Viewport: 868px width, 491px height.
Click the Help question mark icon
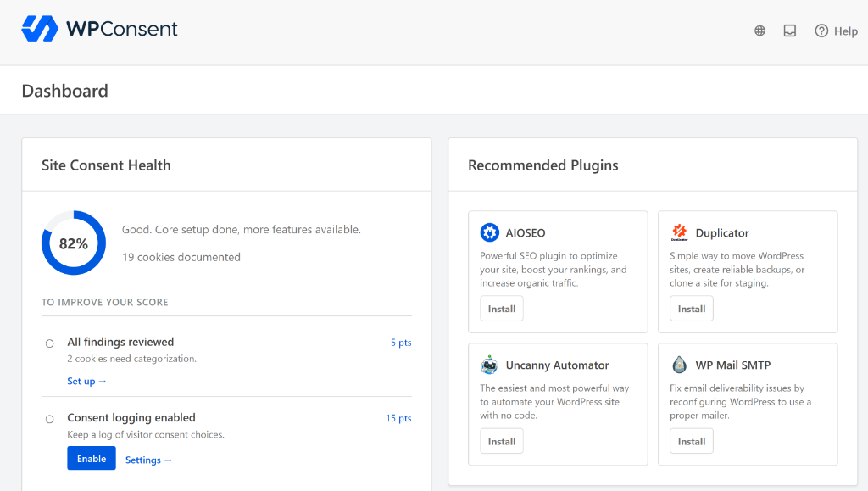821,31
